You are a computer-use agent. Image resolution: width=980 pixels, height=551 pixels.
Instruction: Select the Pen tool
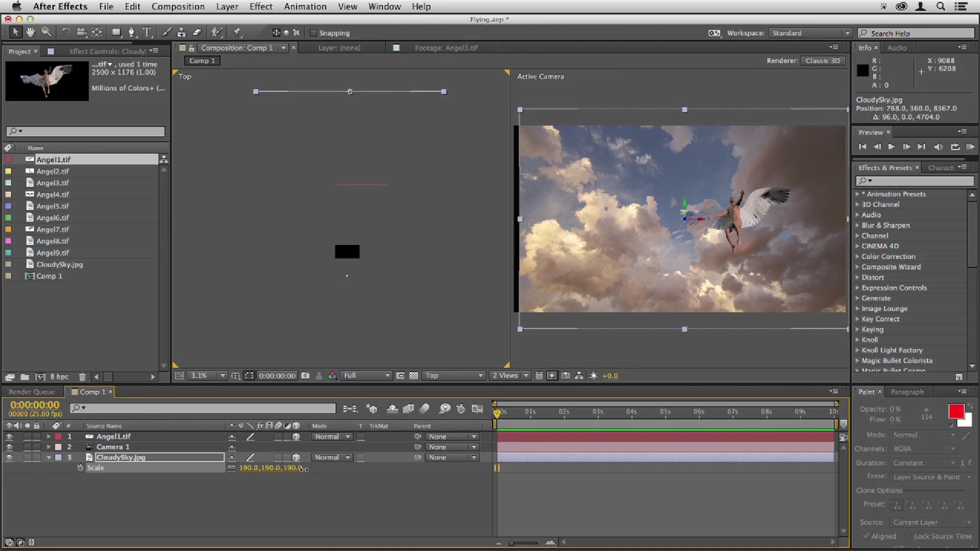pyautogui.click(x=132, y=32)
